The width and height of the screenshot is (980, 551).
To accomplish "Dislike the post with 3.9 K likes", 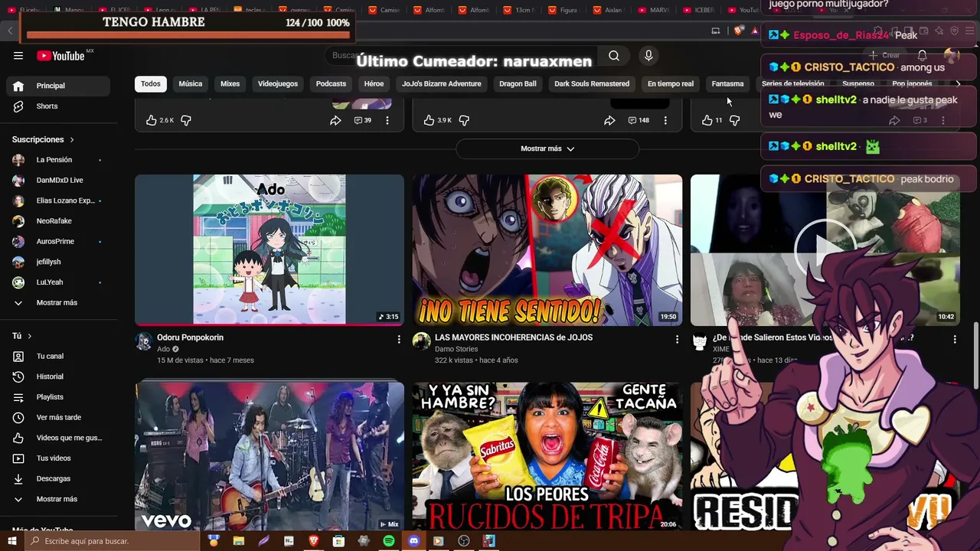I will 464,120.
